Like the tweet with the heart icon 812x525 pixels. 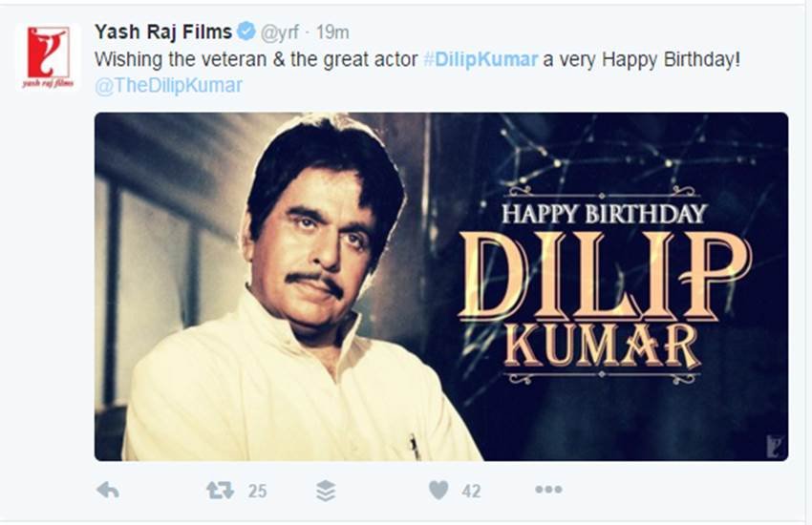pyautogui.click(x=438, y=490)
